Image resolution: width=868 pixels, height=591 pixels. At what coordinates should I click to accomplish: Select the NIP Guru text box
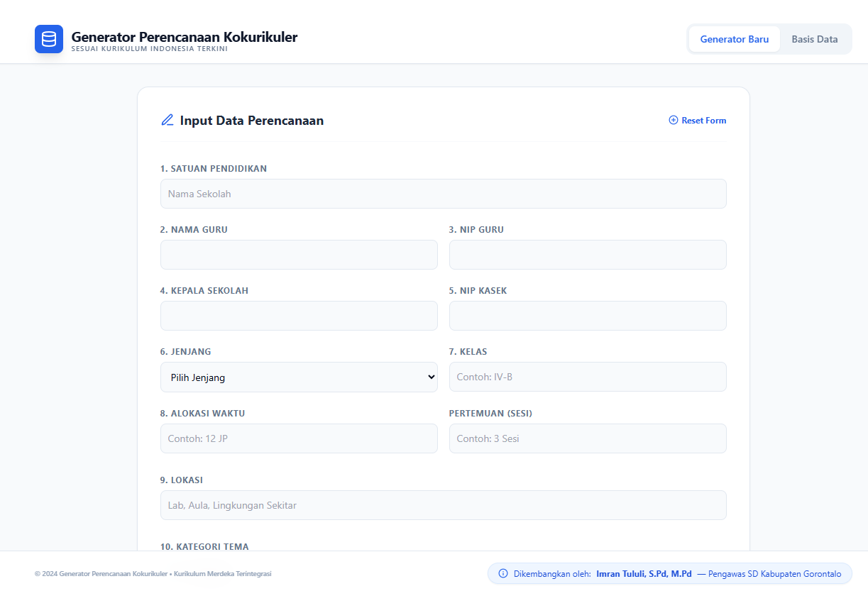(588, 255)
